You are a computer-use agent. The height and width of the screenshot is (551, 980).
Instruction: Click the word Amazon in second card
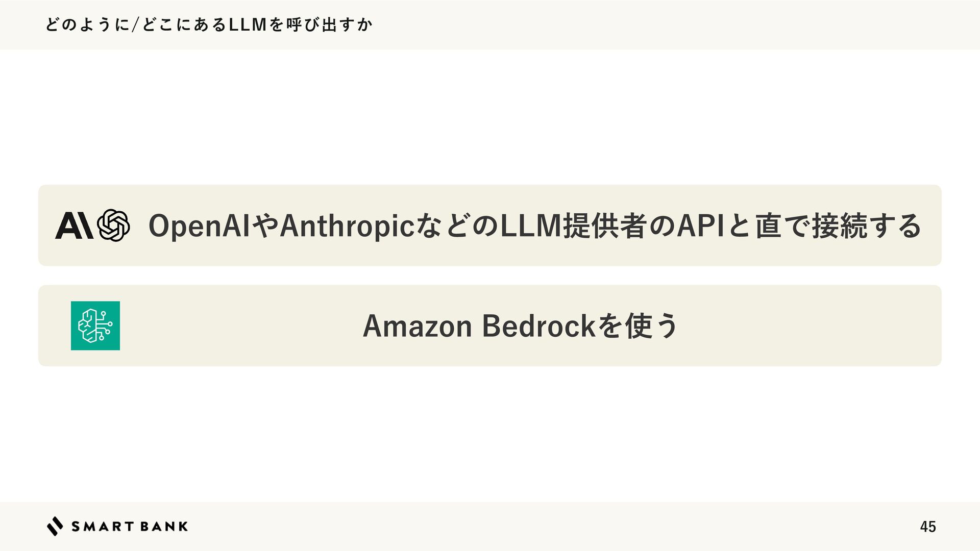pos(417,325)
